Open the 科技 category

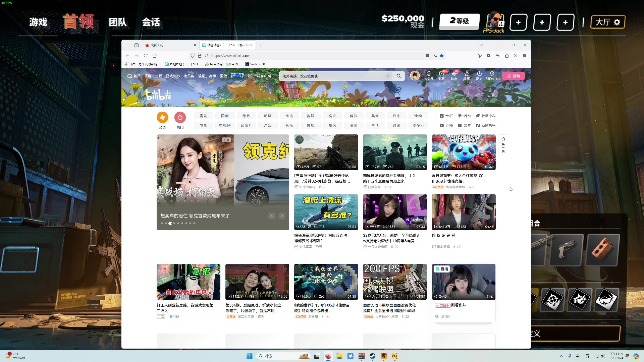click(x=354, y=116)
